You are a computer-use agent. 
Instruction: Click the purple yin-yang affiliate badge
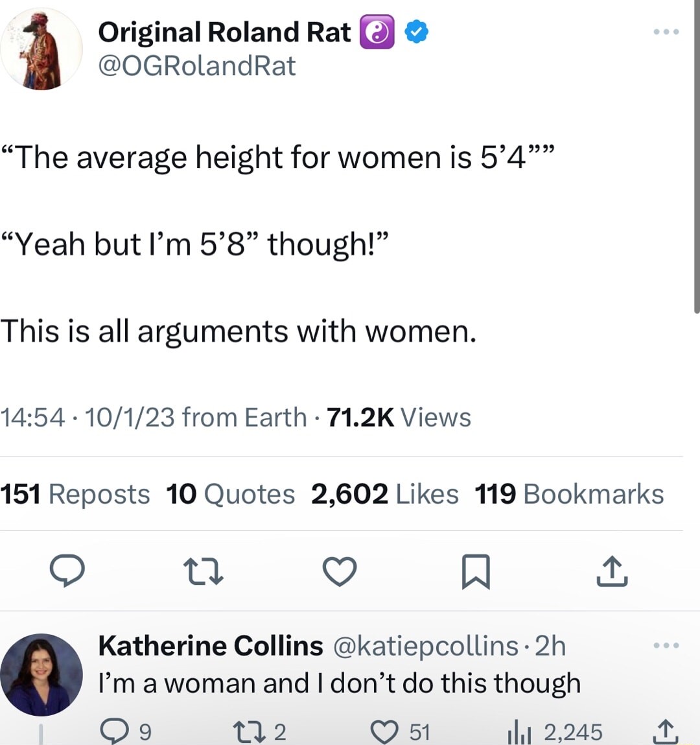(x=377, y=32)
